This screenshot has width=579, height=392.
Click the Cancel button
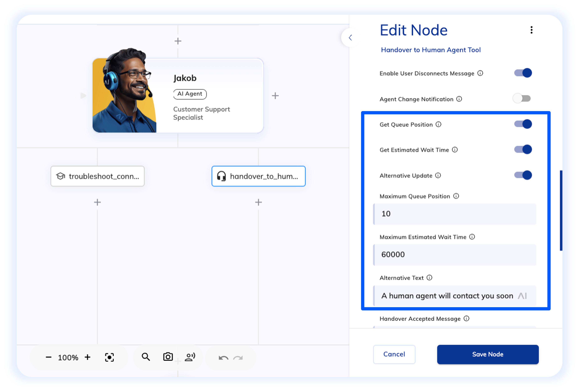tap(394, 354)
